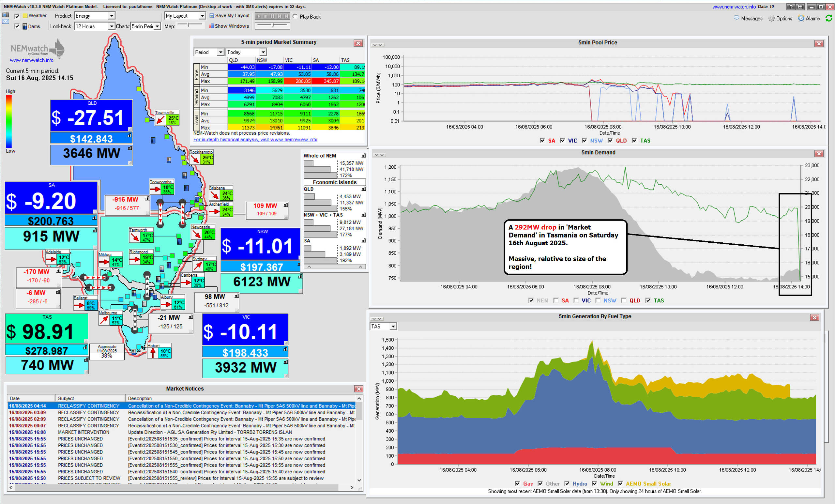Open chart icon on 109 MW interconnector box

[286, 205]
